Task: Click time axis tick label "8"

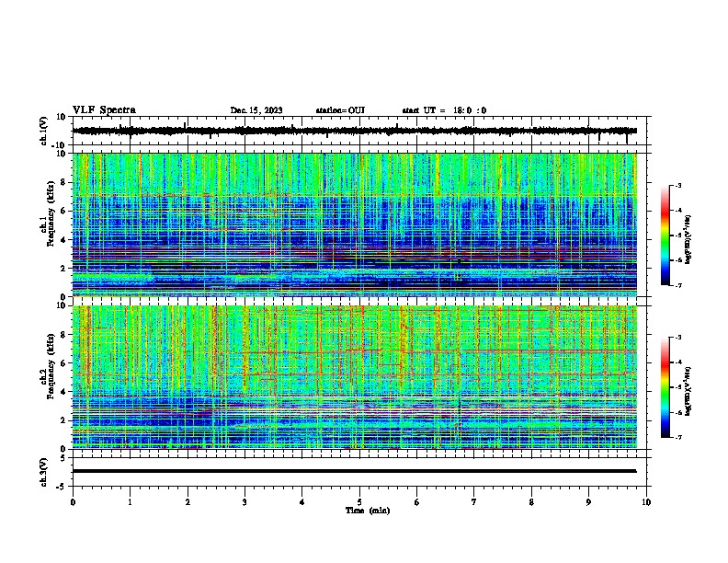Action: pos(531,502)
